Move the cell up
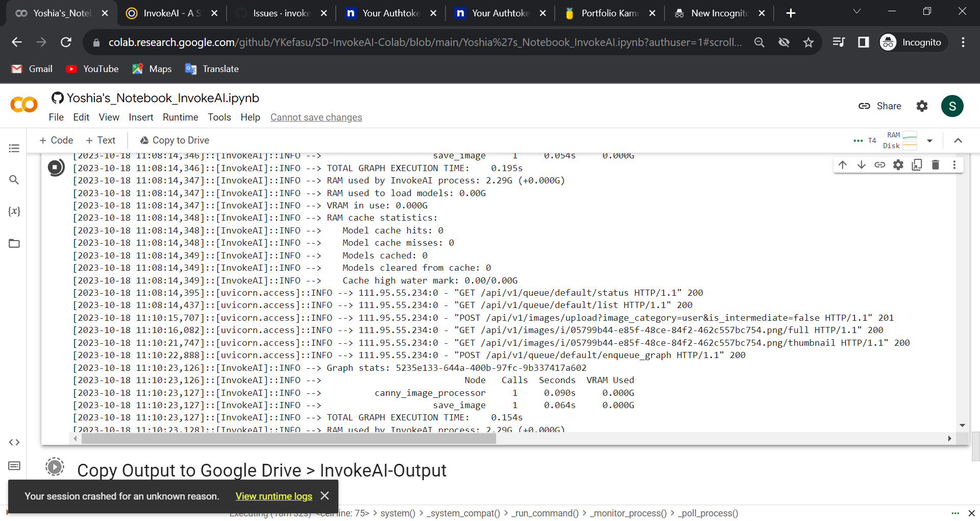This screenshot has width=980, height=521. [x=842, y=164]
